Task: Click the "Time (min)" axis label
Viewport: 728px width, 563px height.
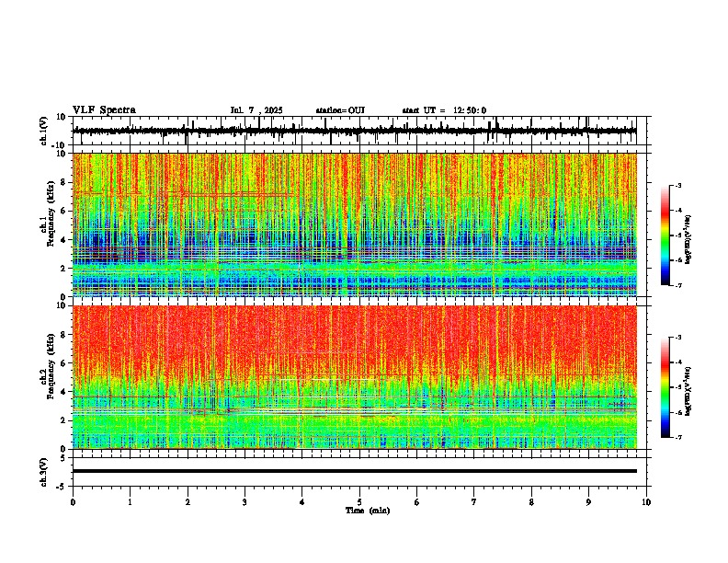Action: tap(368, 511)
